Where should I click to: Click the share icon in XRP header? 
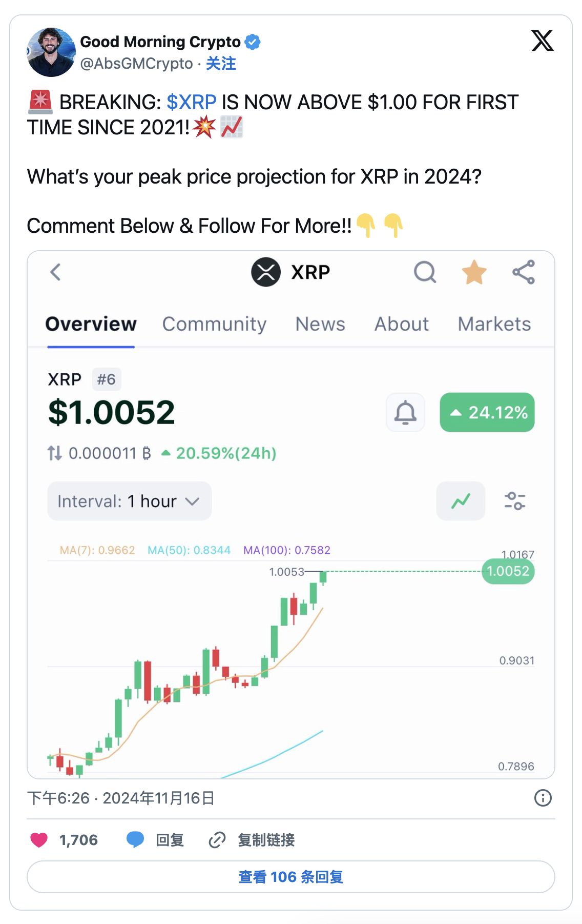pos(524,272)
